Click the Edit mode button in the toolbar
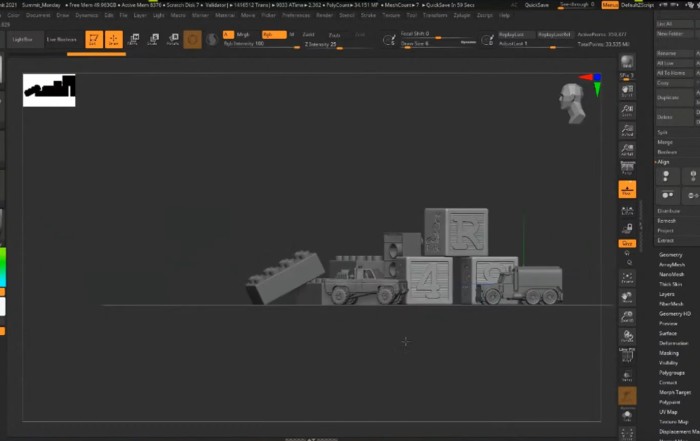Image resolution: width=700 pixels, height=441 pixels. [93, 39]
